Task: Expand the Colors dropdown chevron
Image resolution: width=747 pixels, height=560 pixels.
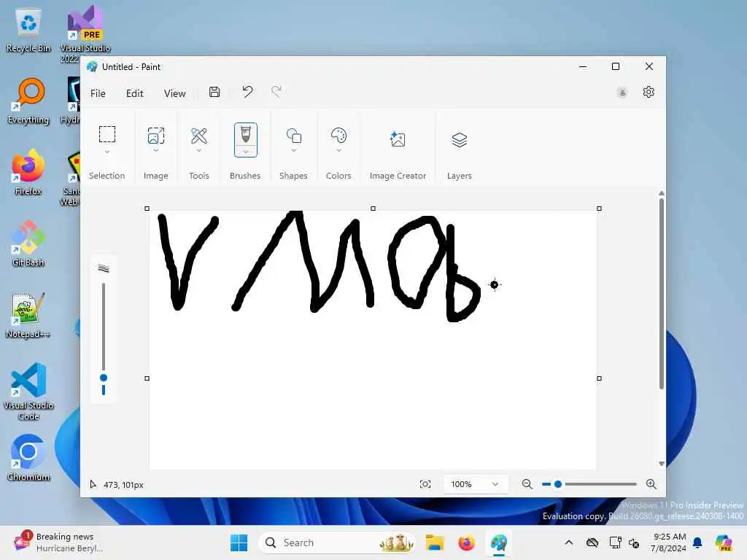Action: pos(338,150)
